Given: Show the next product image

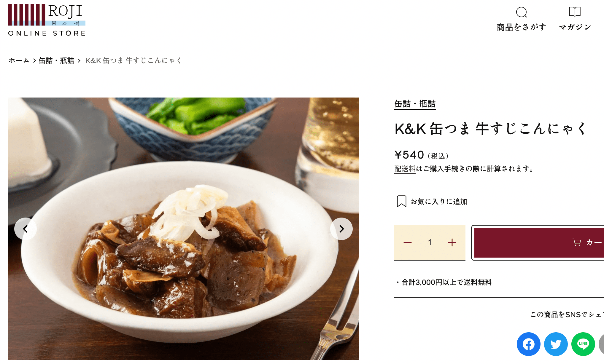Looking at the screenshot, I should [341, 229].
